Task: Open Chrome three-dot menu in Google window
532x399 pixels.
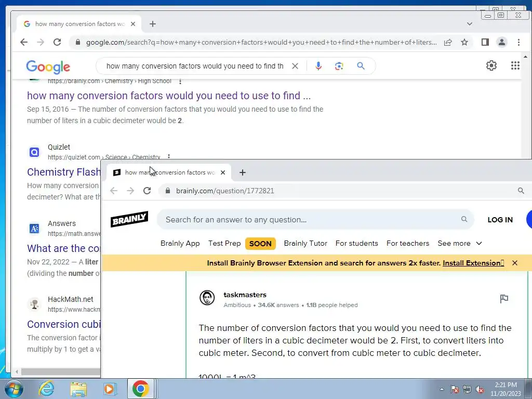Action: (x=518, y=42)
